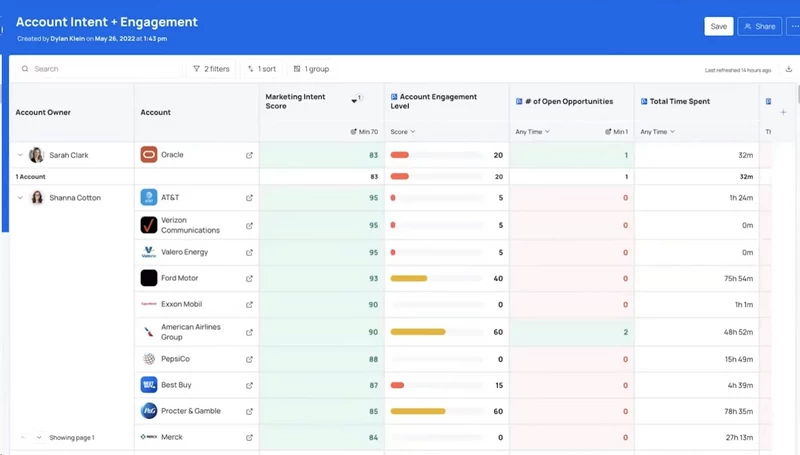Open Merck account external link icon
The width and height of the screenshot is (800, 455).
(249, 438)
